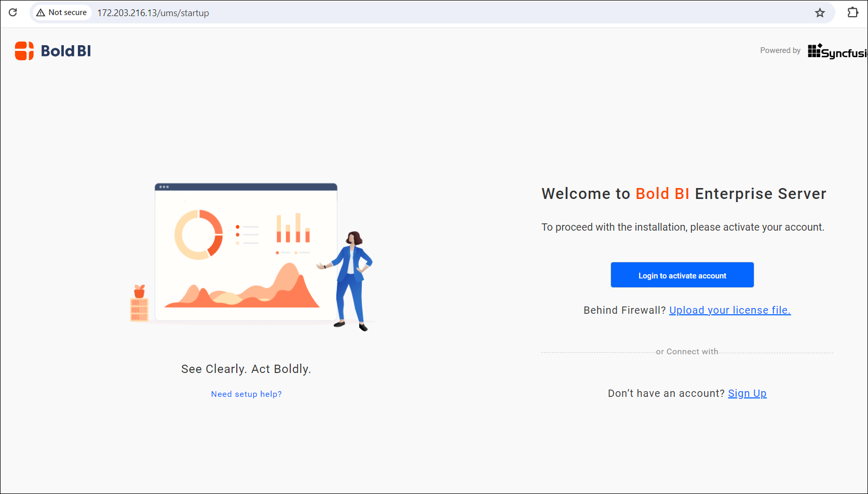Click the Syncfusion logo in header
Screen dimensions: 868x494
coord(837,51)
